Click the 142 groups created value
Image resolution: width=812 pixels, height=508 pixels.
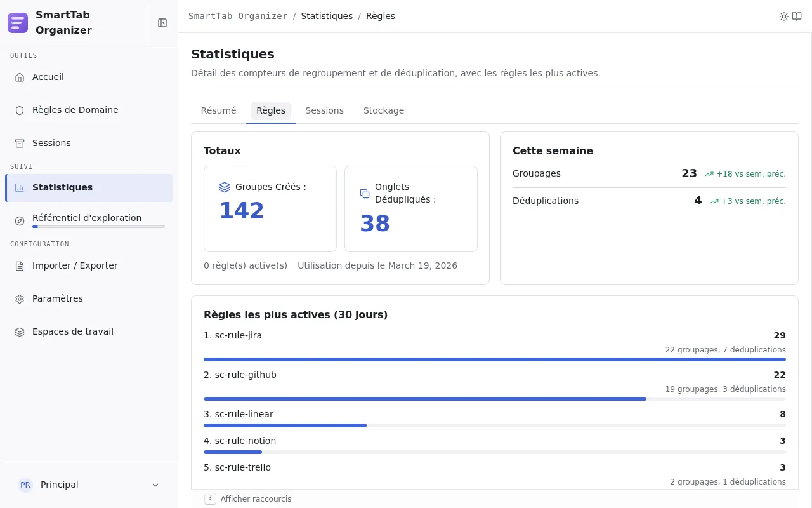(242, 211)
